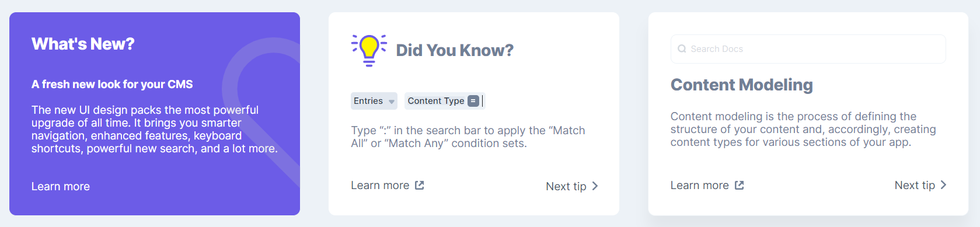The image size is (980, 227).
Task: Click 'A fresh new look for your CMS' title
Action: coord(112,84)
